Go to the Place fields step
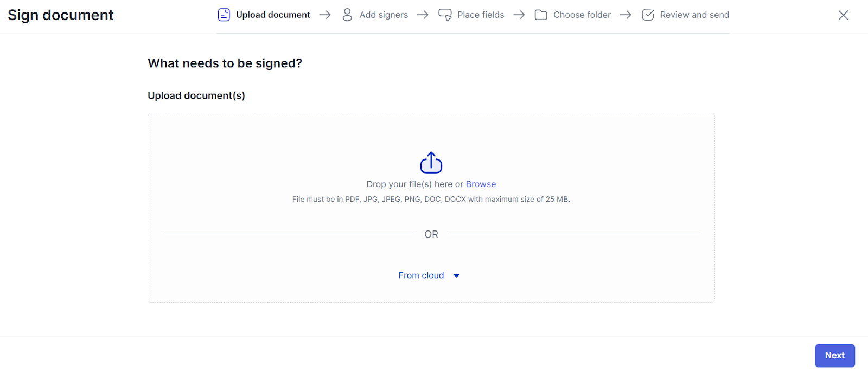This screenshot has width=868, height=372. point(481,15)
